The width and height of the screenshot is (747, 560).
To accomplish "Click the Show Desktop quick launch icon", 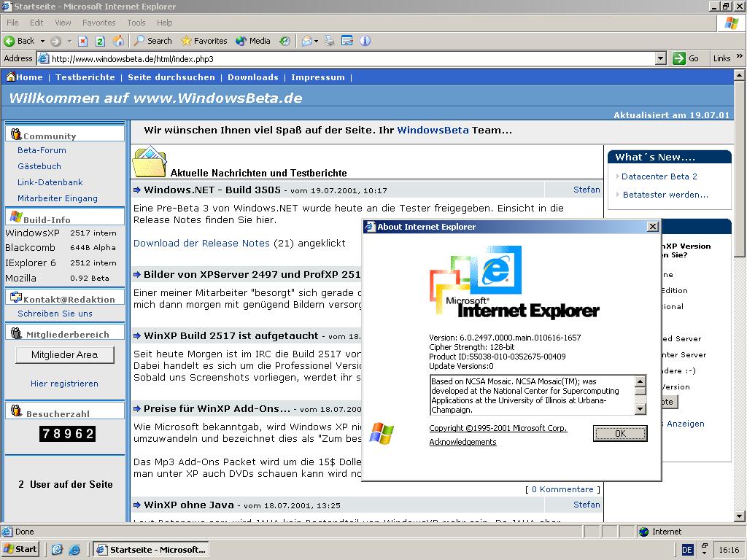I will click(57, 550).
